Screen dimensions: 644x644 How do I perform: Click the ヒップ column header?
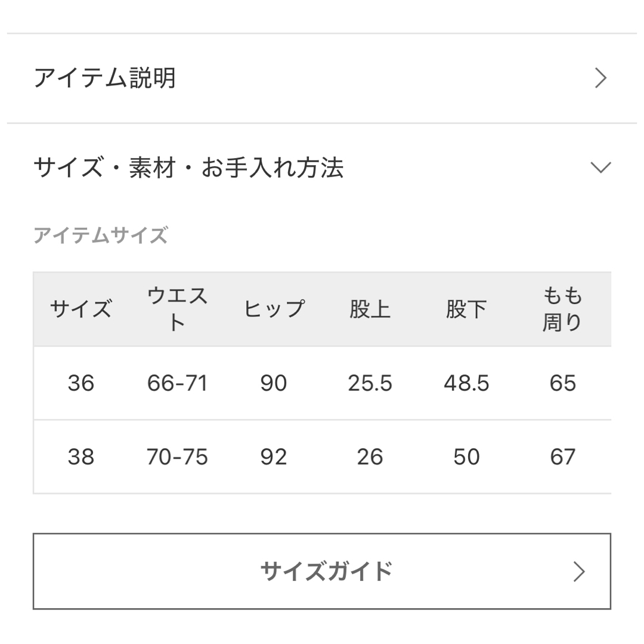click(x=274, y=309)
